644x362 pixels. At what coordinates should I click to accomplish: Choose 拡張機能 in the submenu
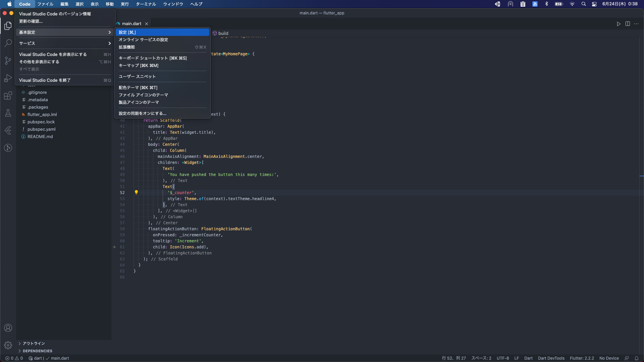[x=162, y=47]
